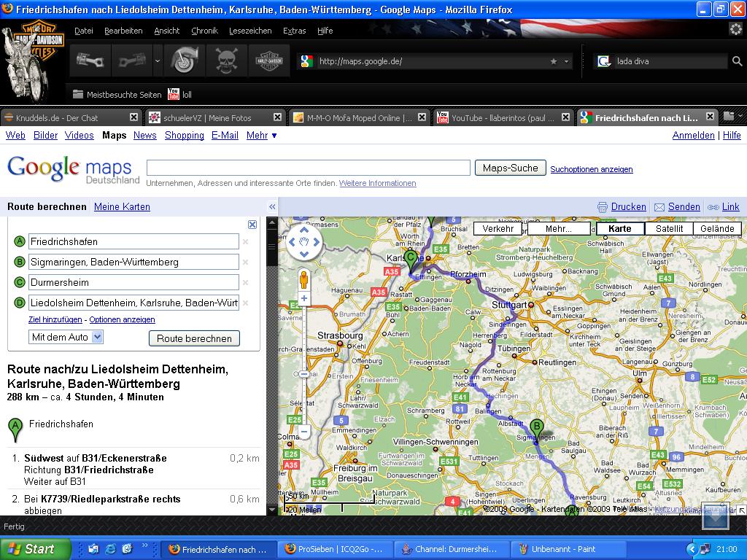Toggle the Verkehr traffic layer
The image size is (747, 560).
(x=498, y=228)
